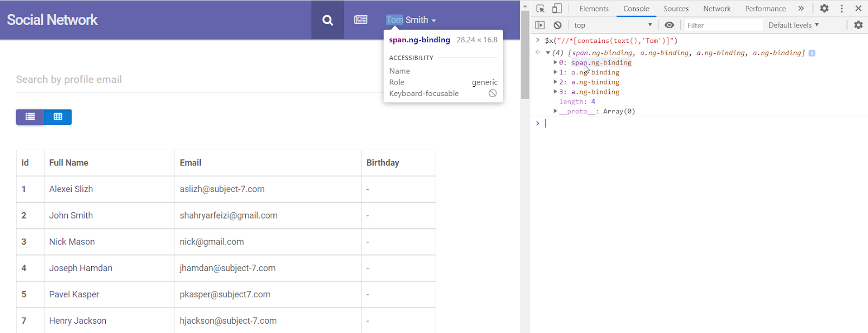Viewport: 868px width, 333px height.
Task: Expand the __proto__ Array entry
Action: click(x=556, y=111)
